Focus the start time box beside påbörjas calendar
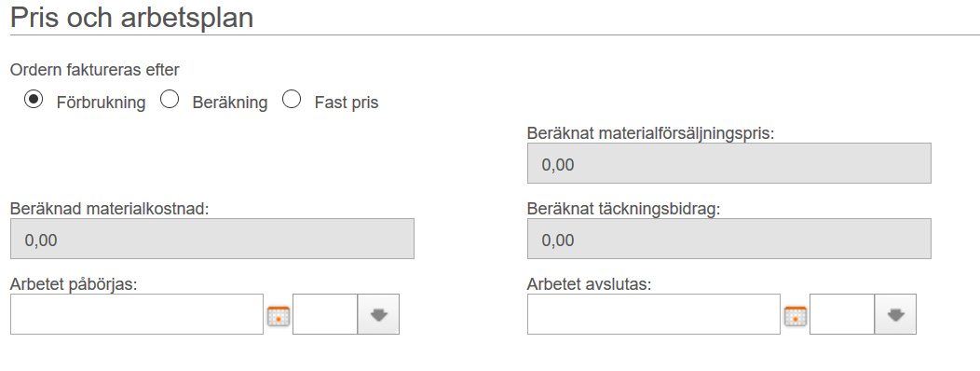 pyautogui.click(x=325, y=314)
